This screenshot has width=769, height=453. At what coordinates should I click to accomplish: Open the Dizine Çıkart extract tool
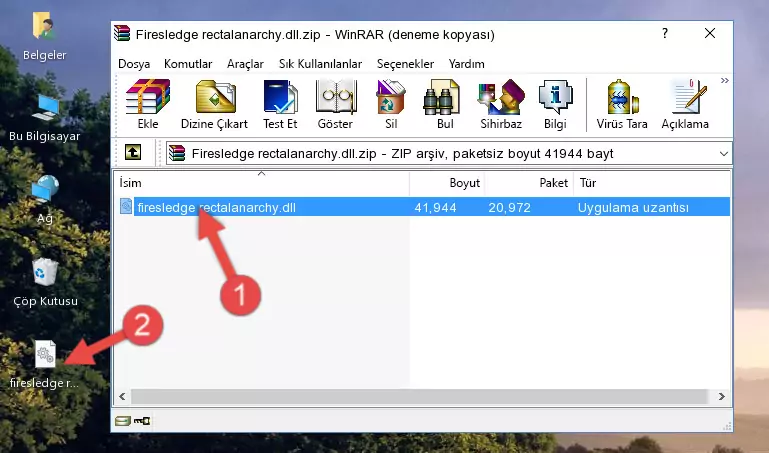pyautogui.click(x=214, y=104)
